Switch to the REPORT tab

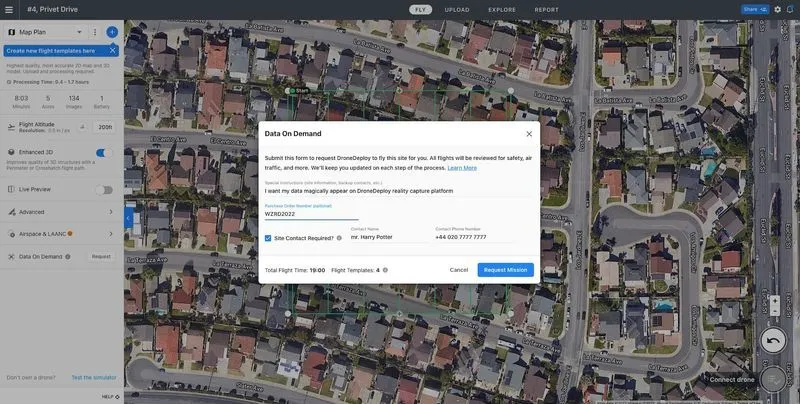[546, 10]
